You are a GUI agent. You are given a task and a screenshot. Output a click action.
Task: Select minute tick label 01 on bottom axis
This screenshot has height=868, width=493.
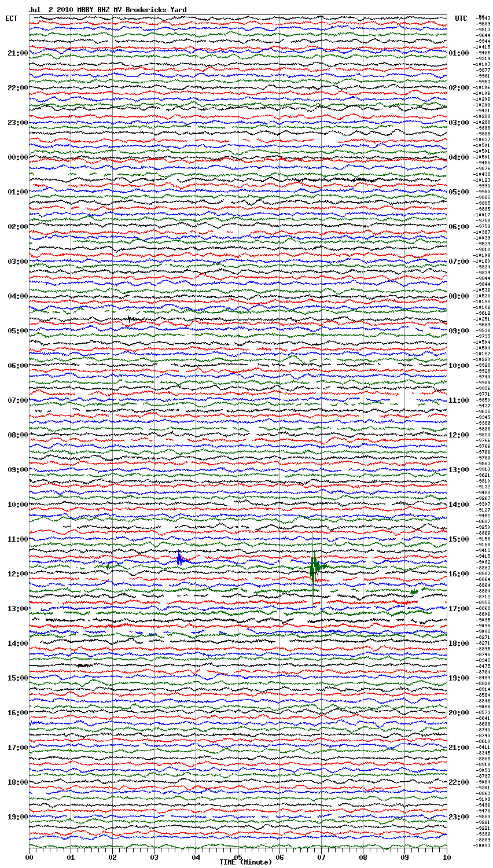pyautogui.click(x=71, y=857)
